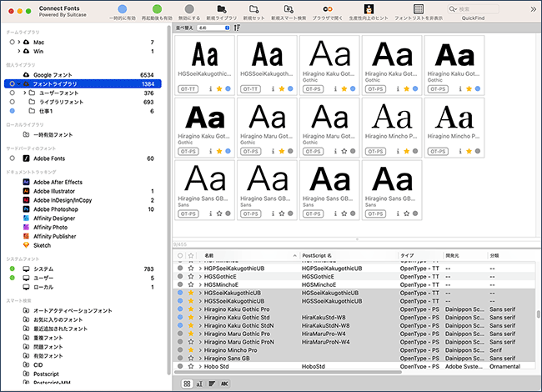Click the font list vertical scrollbar
Image resolution: width=542 pixels, height=392 pixels.
pyautogui.click(x=538, y=314)
